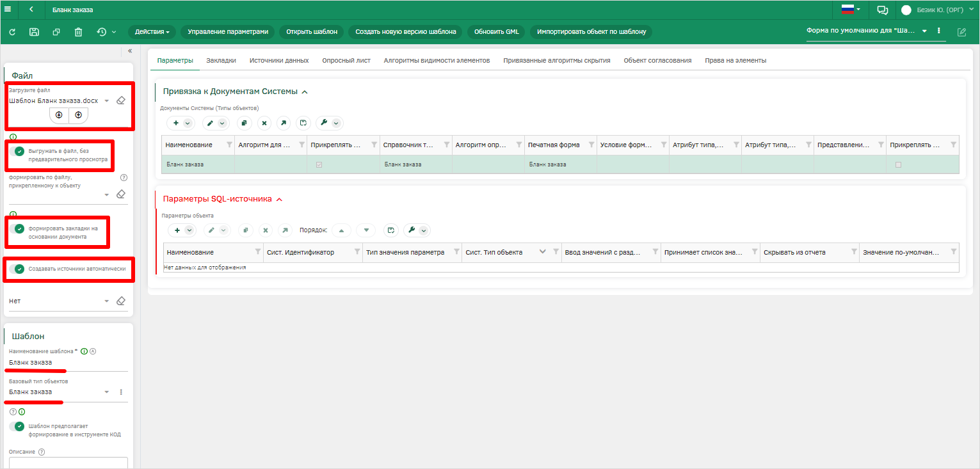The image size is (980, 469).
Task: Open selected Документы Системы row via arrow icon
Action: pos(284,123)
